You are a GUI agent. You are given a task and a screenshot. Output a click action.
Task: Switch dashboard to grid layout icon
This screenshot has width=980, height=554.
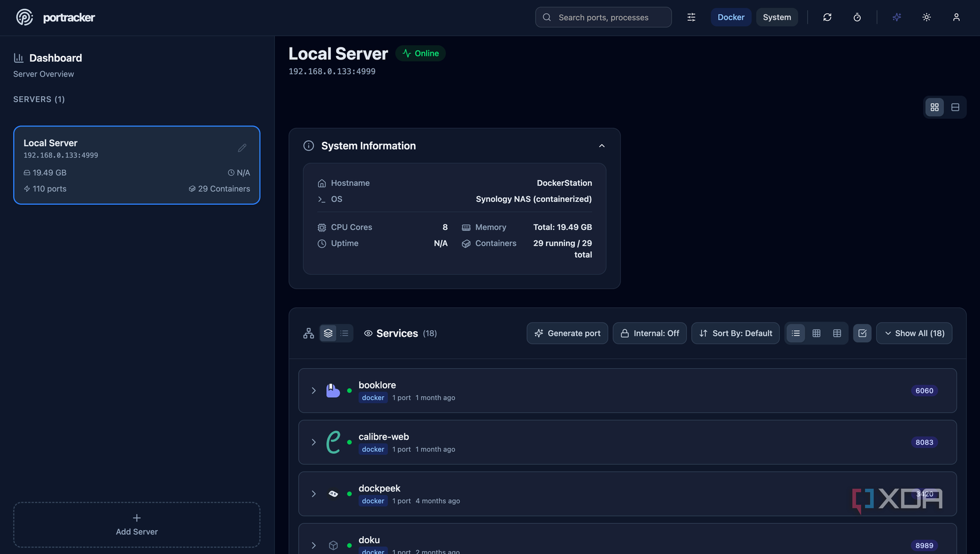pos(935,107)
